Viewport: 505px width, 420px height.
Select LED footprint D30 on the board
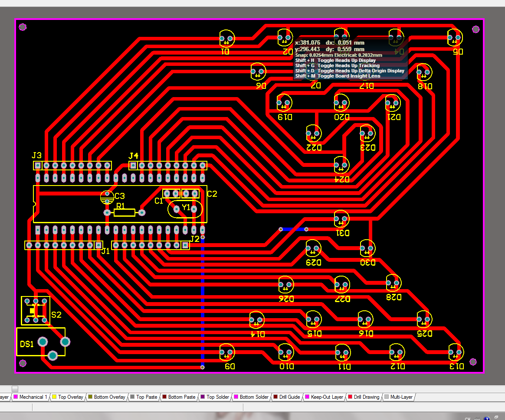(x=367, y=248)
